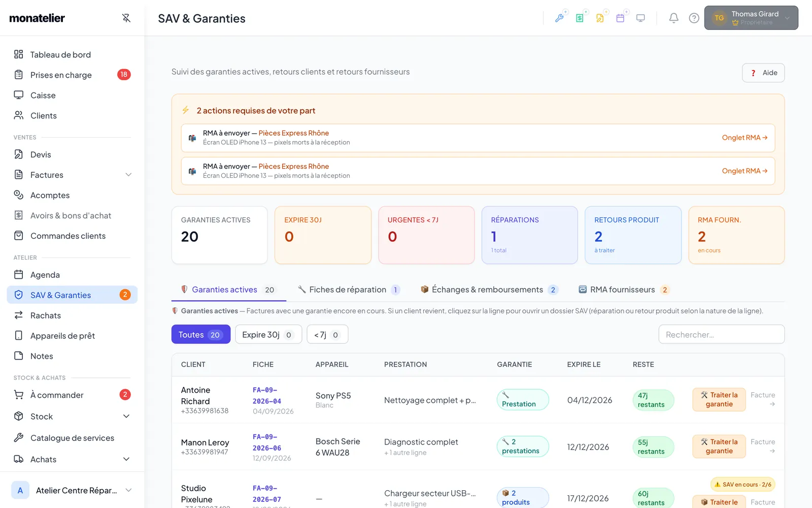The image size is (812, 508).
Task: Click Traiter la garantie for Manon Leroy
Action: point(719,447)
